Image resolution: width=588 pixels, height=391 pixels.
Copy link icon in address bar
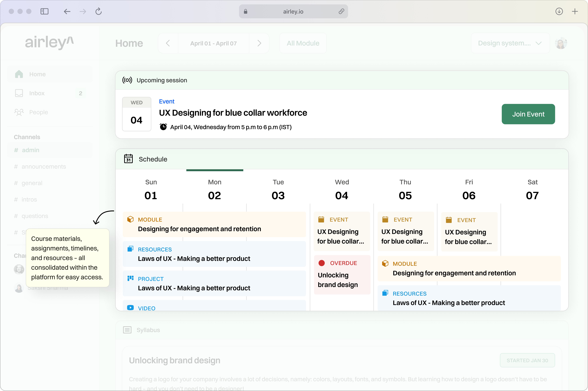[x=341, y=11]
